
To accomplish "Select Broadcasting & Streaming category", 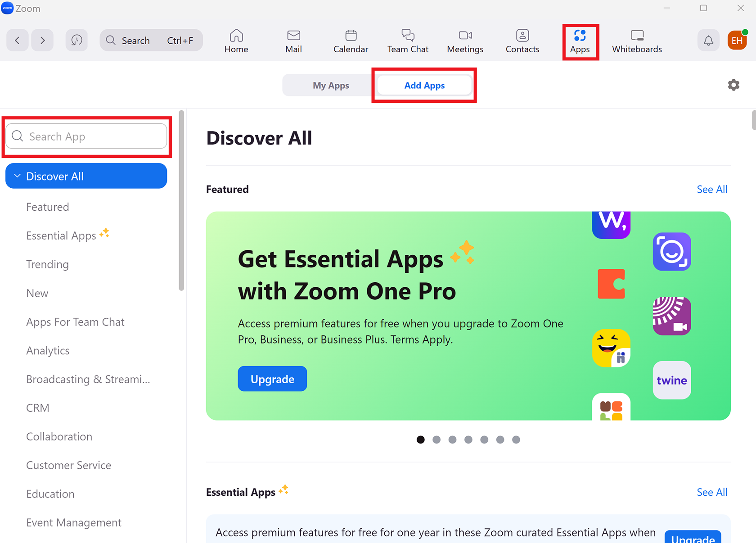I will pyautogui.click(x=88, y=379).
